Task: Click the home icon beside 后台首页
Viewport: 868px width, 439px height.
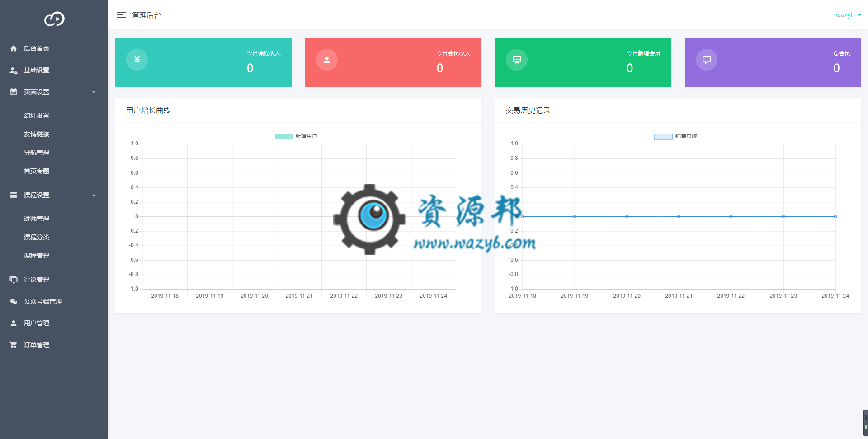Action: click(14, 48)
